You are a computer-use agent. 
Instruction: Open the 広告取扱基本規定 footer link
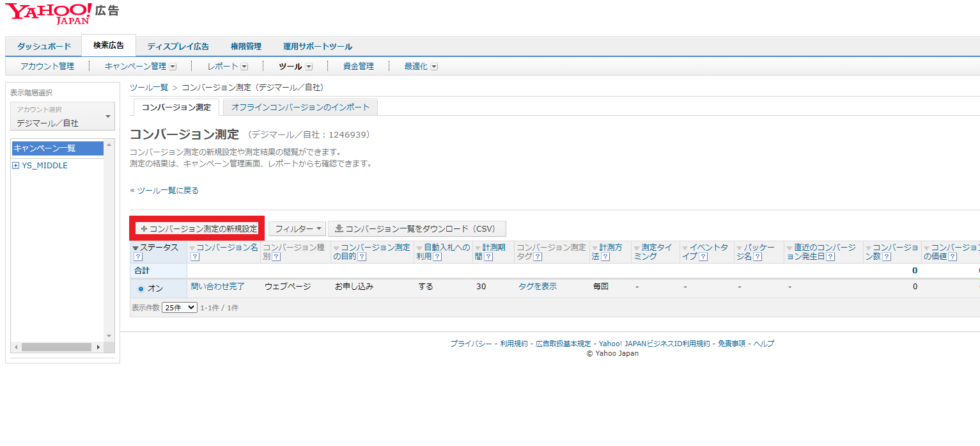tap(563, 344)
